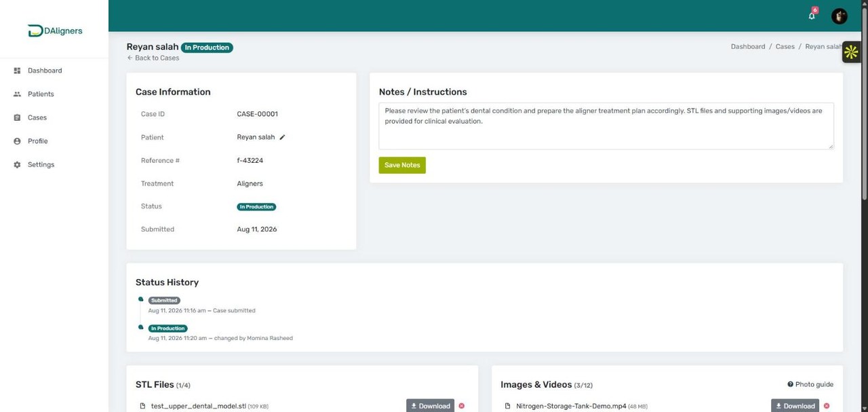The image size is (868, 412).
Task: Click the Settings gear sidebar icon
Action: [x=17, y=165]
